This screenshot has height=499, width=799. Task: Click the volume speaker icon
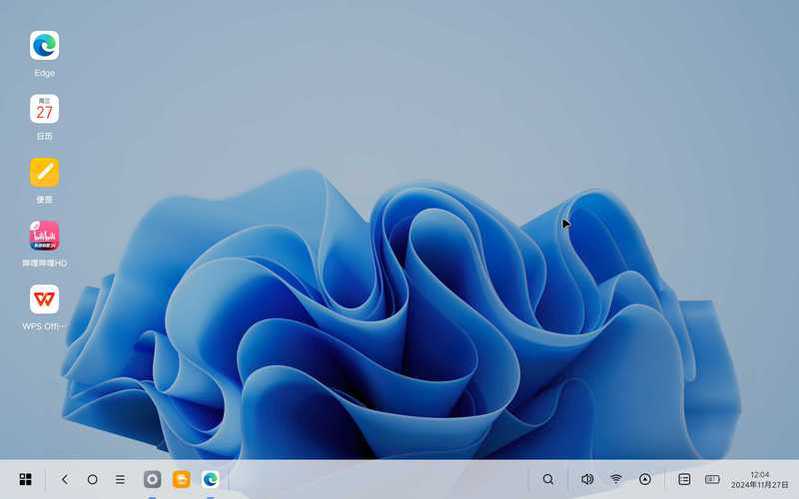[x=587, y=479]
